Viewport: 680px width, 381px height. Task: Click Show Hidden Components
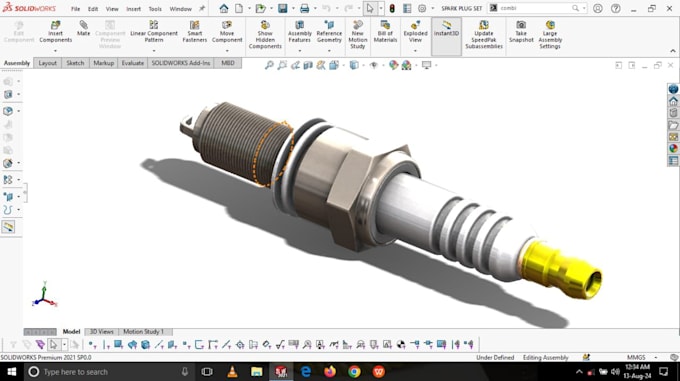coord(265,35)
